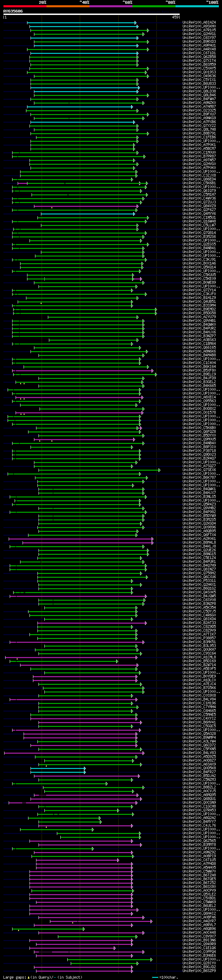The width and height of the screenshot is (222, 980).
Task: Click the white query sequence ruler bar
Action: [x=91, y=15]
